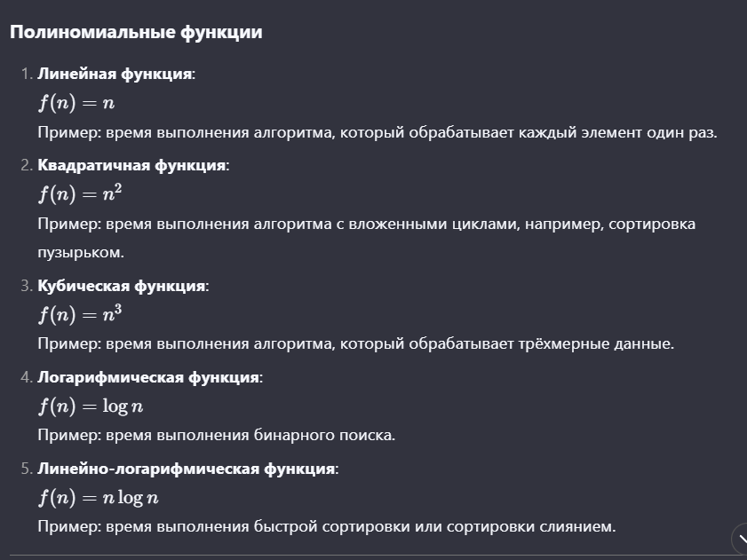Select the Линейная функция list title
747x560 pixels.
pos(116,74)
